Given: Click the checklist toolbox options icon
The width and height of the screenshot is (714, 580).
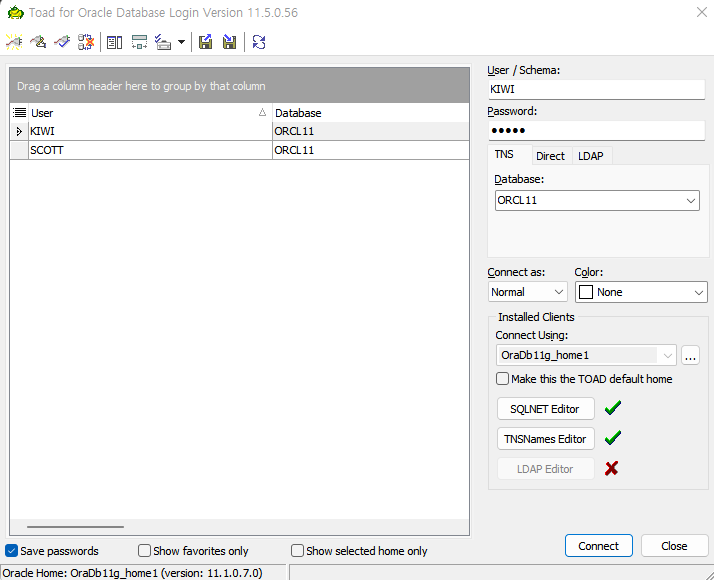Looking at the screenshot, I should click(163, 42).
